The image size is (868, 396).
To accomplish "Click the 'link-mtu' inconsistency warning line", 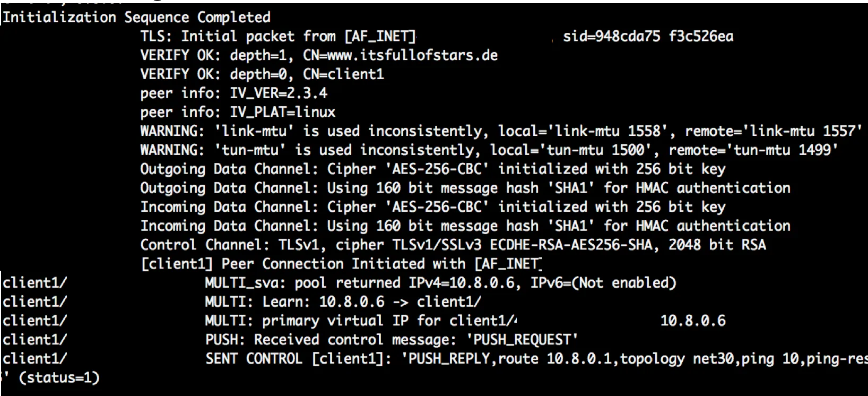I will tap(500, 131).
